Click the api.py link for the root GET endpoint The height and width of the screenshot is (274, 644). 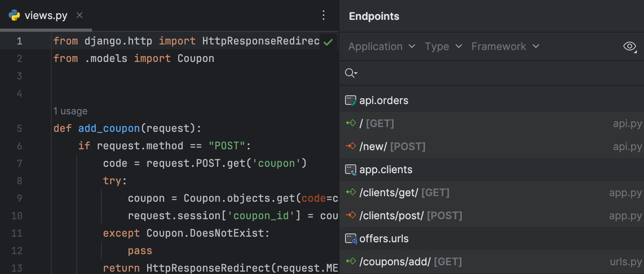tap(627, 123)
